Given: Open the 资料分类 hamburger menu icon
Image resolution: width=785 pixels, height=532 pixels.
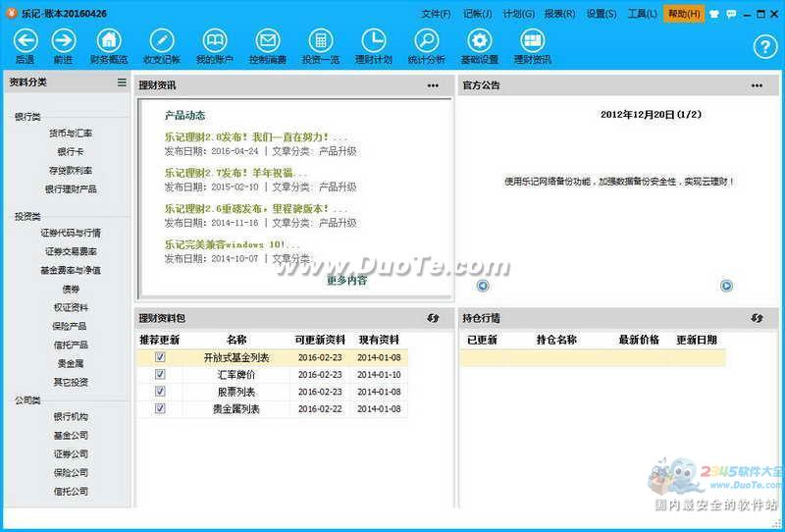Looking at the screenshot, I should tap(122, 82).
